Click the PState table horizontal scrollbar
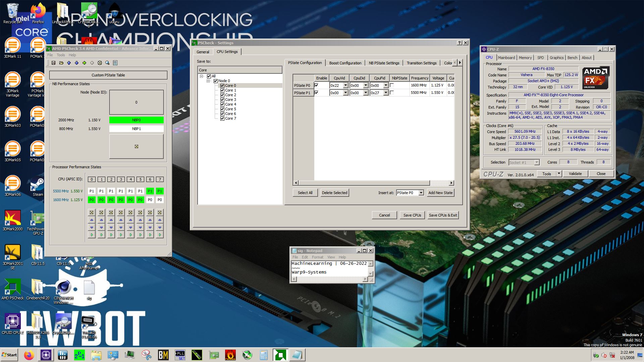Viewport: 644px width, 362px height. pos(364,183)
